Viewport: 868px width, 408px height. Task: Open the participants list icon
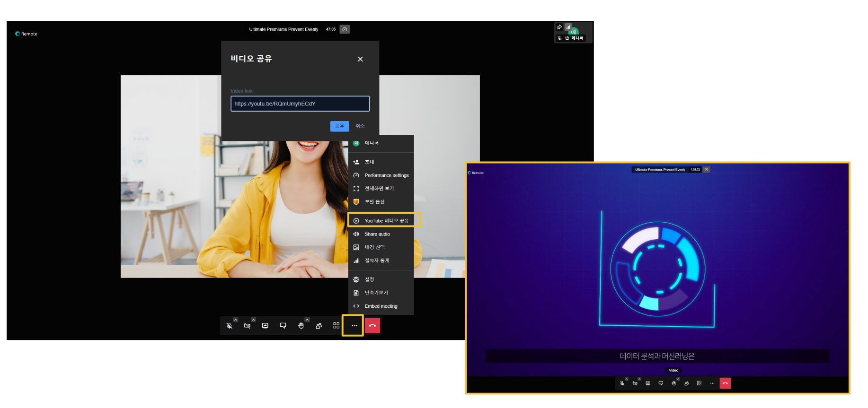319,326
